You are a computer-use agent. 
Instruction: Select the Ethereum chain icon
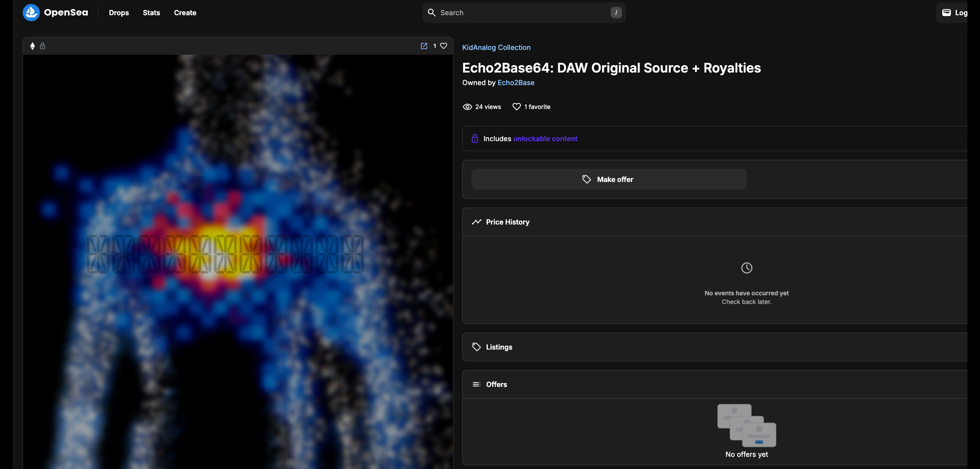coord(32,46)
